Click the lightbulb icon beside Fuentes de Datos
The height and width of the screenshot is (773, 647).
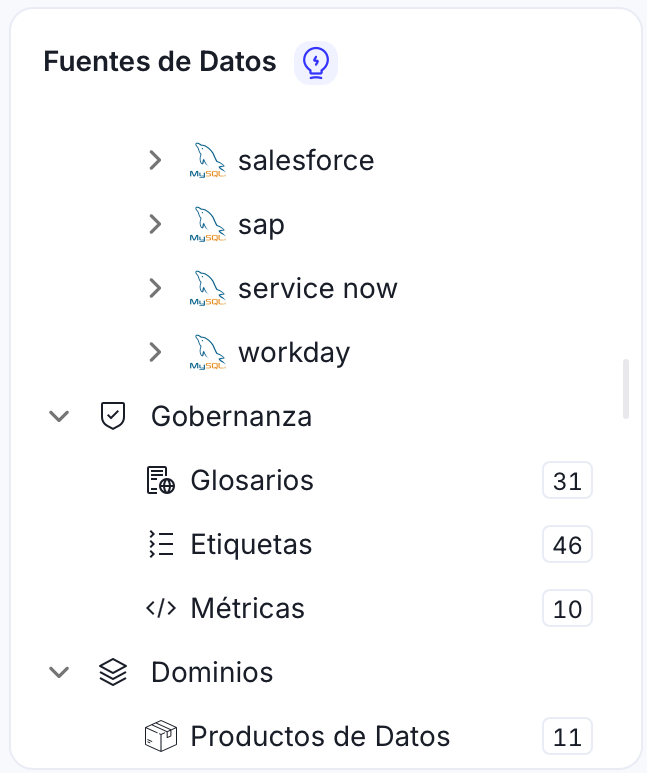316,63
